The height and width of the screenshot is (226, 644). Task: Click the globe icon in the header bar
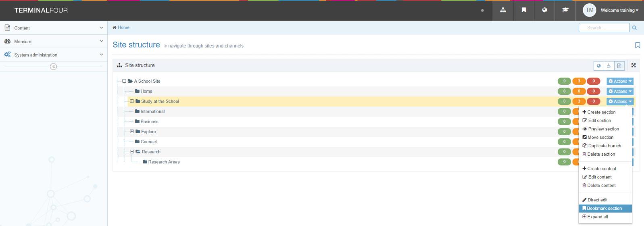pos(544,10)
